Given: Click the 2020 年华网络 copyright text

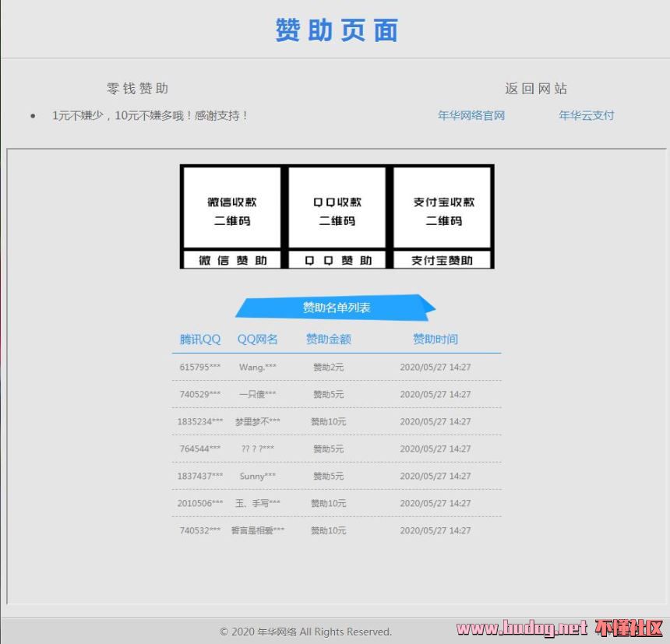Looking at the screenshot, I should (x=306, y=632).
